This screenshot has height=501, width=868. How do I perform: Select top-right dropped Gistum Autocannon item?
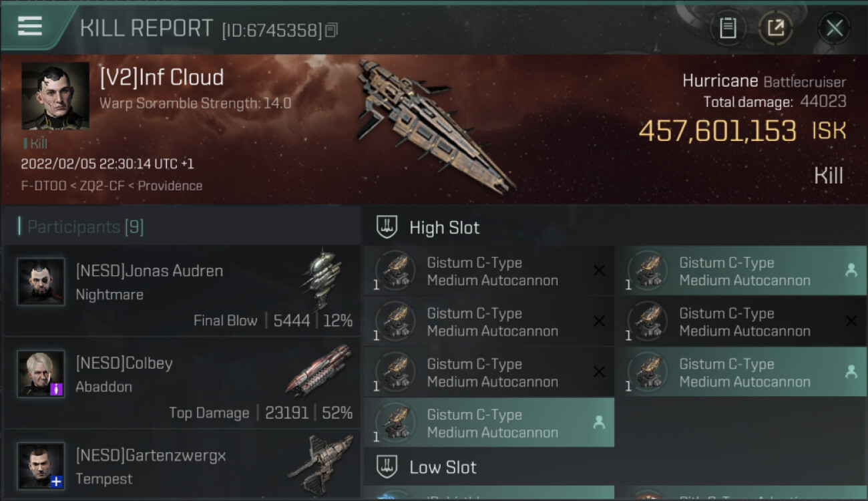click(741, 271)
